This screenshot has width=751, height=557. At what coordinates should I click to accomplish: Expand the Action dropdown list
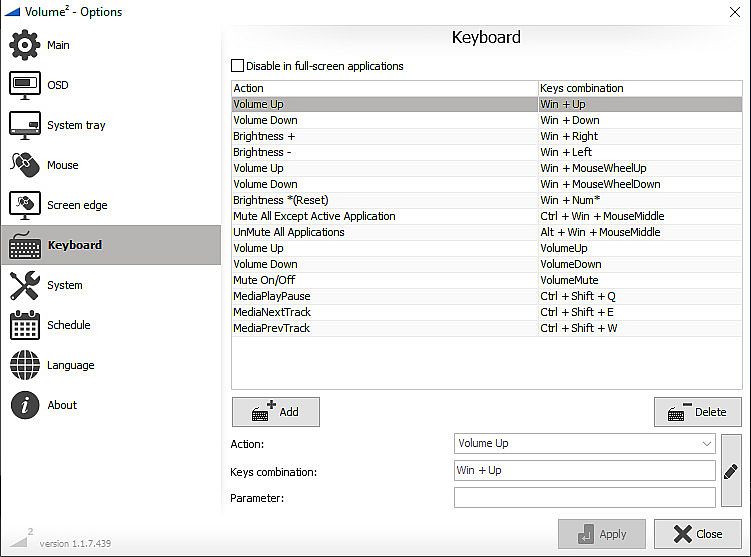706,443
